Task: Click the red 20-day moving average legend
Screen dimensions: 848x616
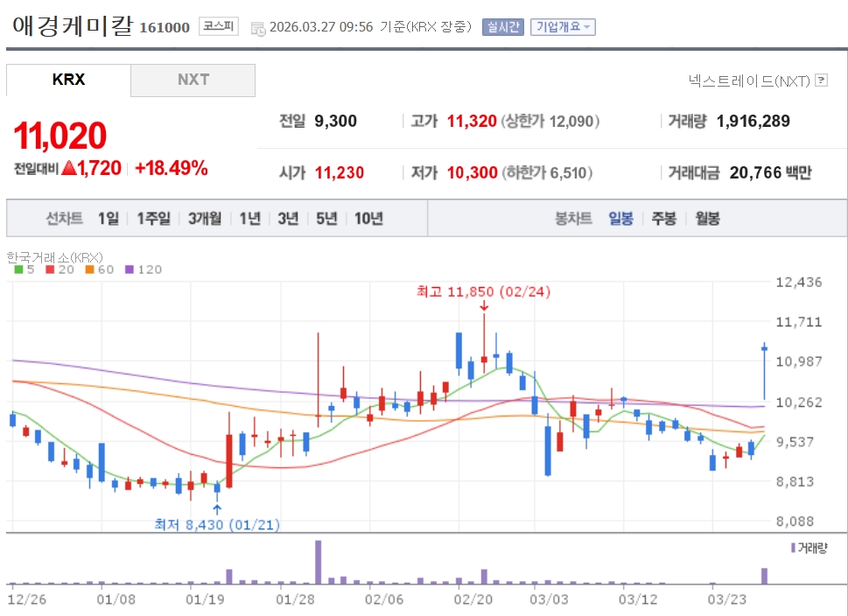Action: click(x=60, y=269)
